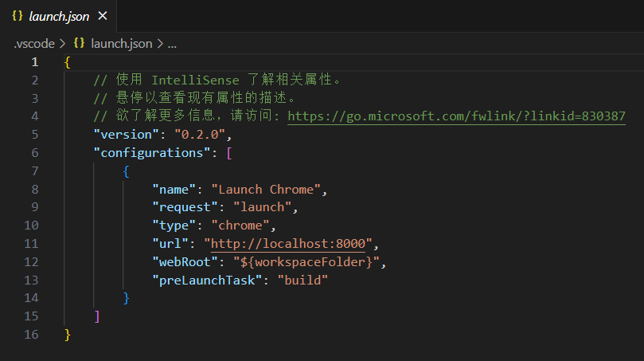The height and width of the screenshot is (361, 644).
Task: Click the "Launch Chrome" name value
Action: pos(268,190)
